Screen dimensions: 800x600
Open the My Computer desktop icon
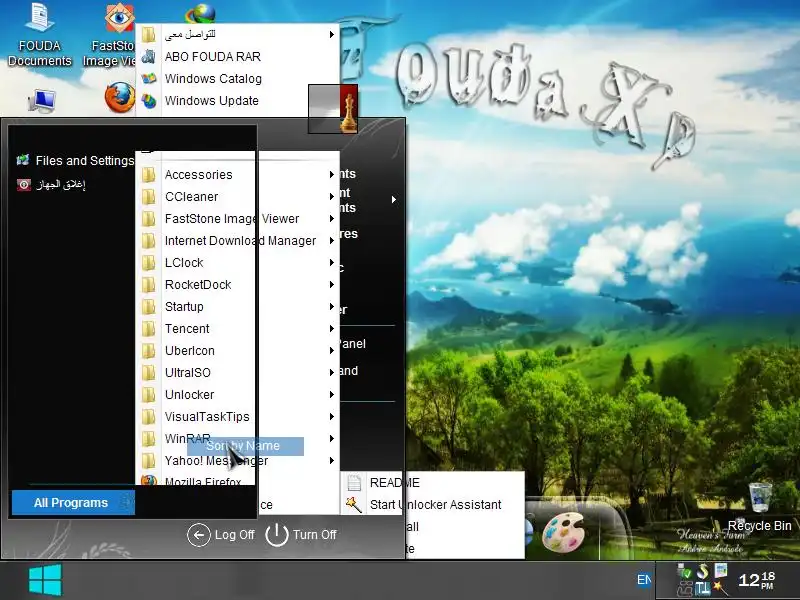[x=41, y=101]
